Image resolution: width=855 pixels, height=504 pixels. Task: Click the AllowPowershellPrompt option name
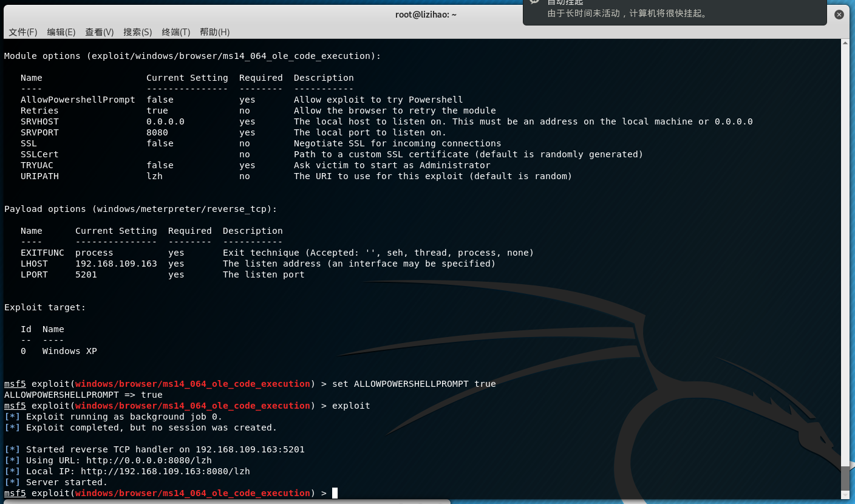pos(78,100)
